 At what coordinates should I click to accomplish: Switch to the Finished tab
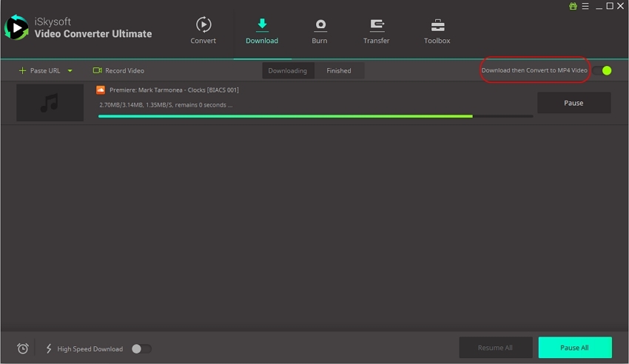coord(339,71)
